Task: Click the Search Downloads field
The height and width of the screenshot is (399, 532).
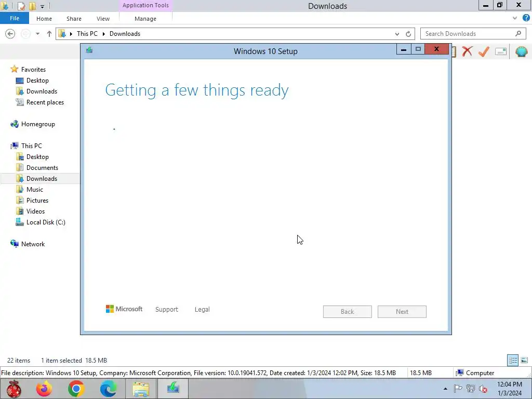Action: point(473,34)
